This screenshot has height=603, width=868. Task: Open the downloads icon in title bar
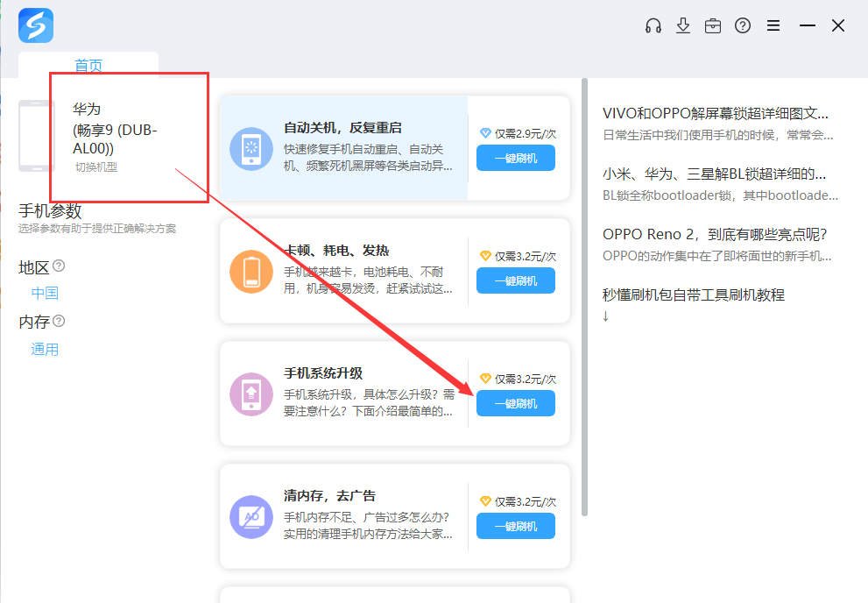tap(683, 25)
